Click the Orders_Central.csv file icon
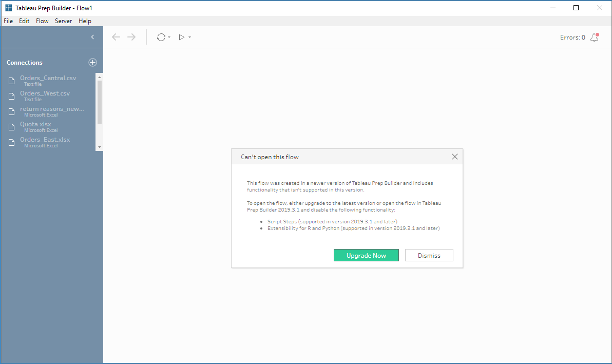Screen dimensions: 612x364 (12, 81)
